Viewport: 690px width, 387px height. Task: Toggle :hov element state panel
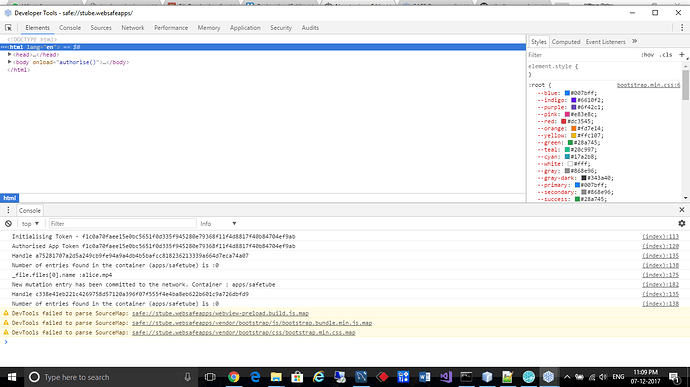point(647,55)
